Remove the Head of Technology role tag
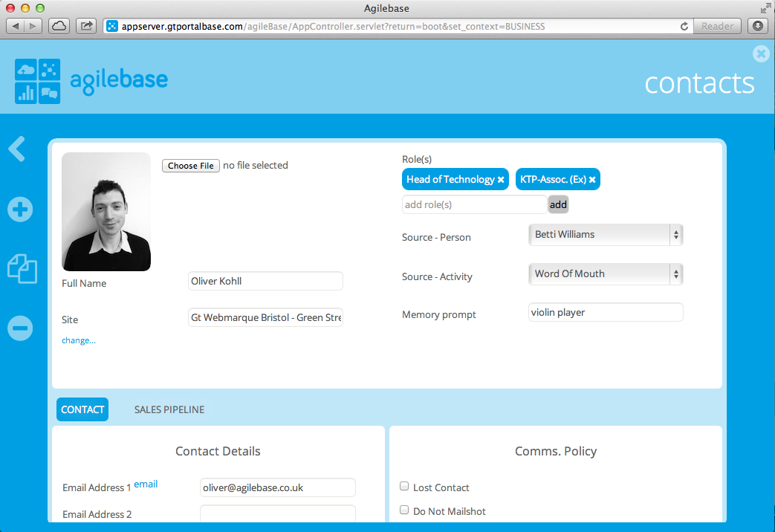 click(x=501, y=180)
